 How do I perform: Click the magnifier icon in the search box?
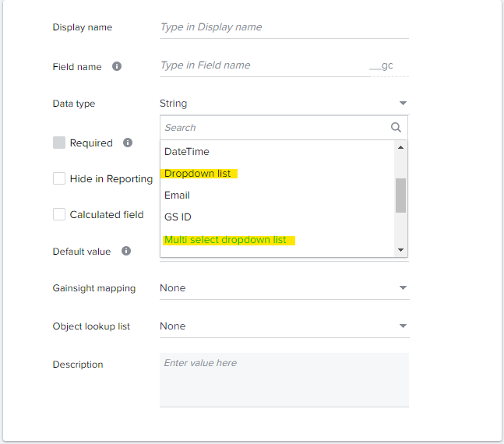coord(396,127)
